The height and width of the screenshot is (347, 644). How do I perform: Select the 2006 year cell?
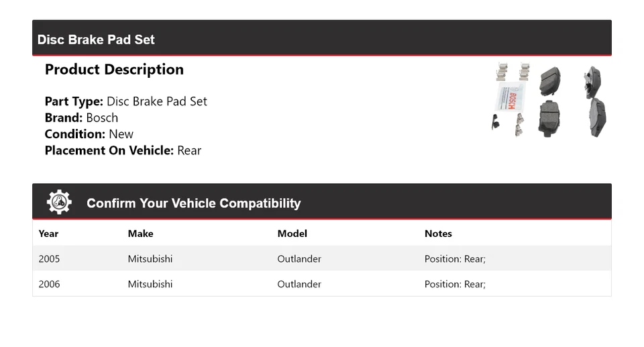click(49, 284)
